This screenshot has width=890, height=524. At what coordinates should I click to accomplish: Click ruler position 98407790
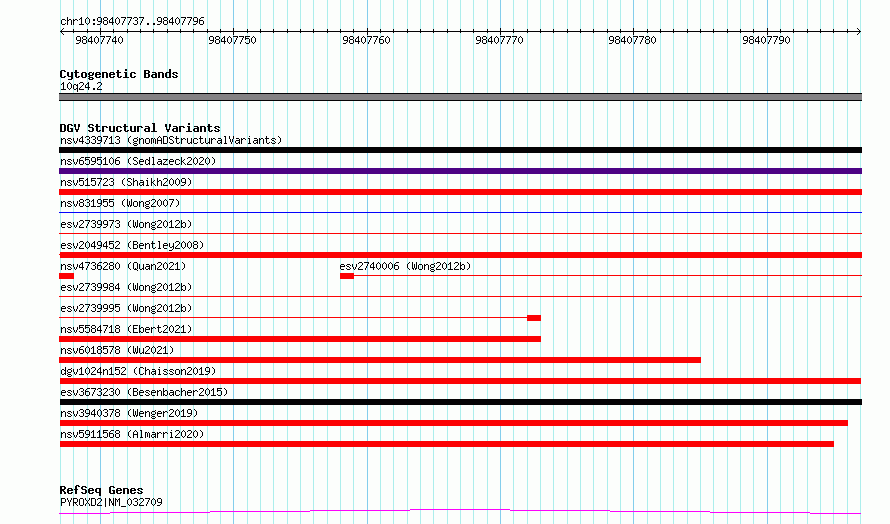click(766, 40)
